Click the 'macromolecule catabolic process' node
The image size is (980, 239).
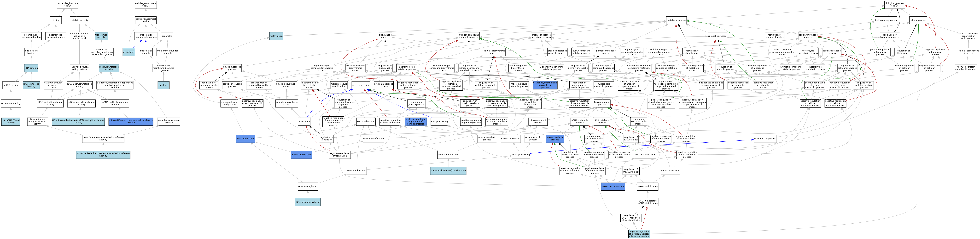click(x=519, y=85)
